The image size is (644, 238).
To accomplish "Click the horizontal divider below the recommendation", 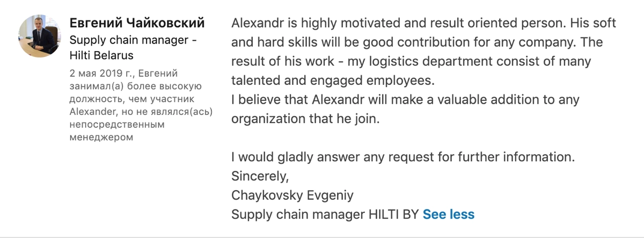I will click(322, 236).
